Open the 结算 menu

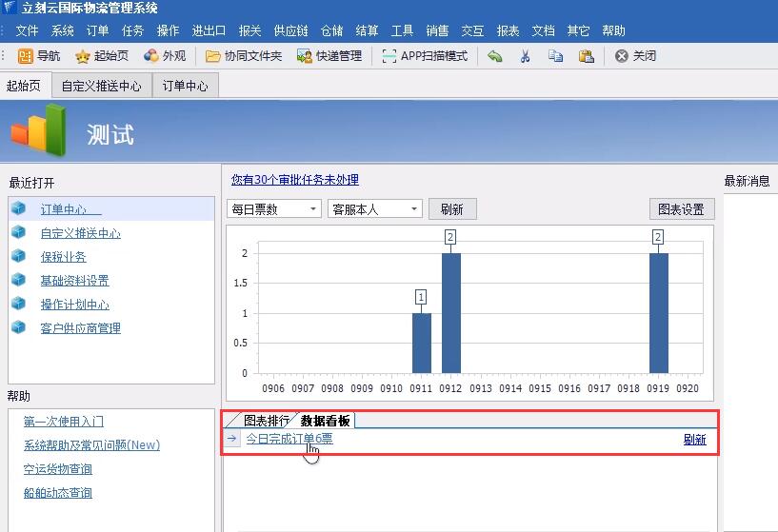tap(368, 30)
